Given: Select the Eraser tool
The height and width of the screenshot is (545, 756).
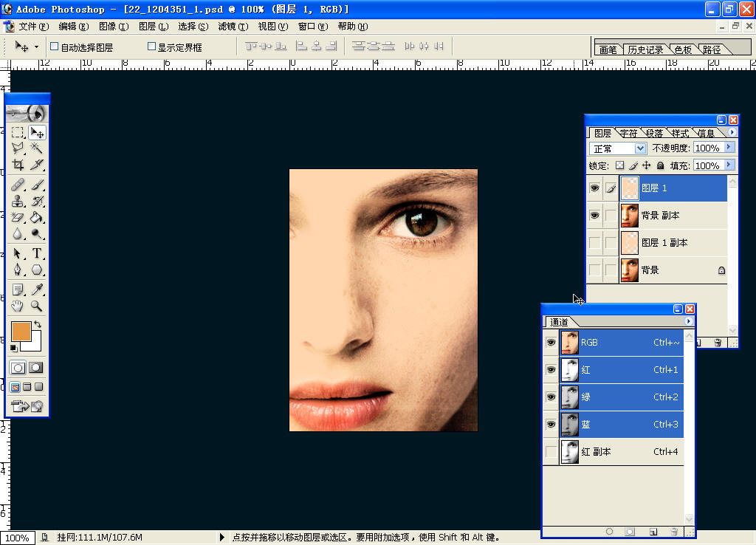Looking at the screenshot, I should [18, 217].
